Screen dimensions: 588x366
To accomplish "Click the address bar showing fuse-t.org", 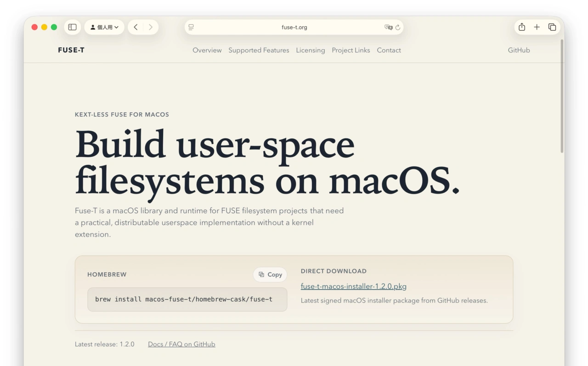I will (294, 27).
